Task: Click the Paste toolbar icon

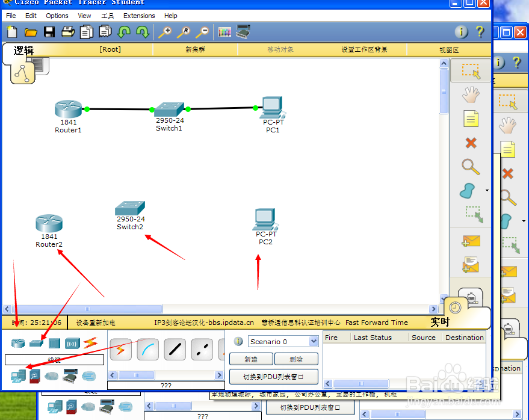Action: click(x=105, y=32)
